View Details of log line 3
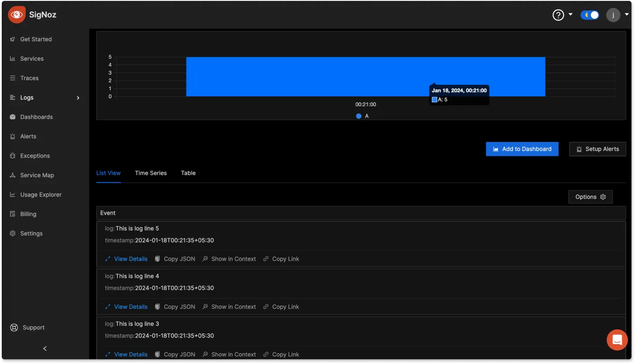 tap(126, 354)
